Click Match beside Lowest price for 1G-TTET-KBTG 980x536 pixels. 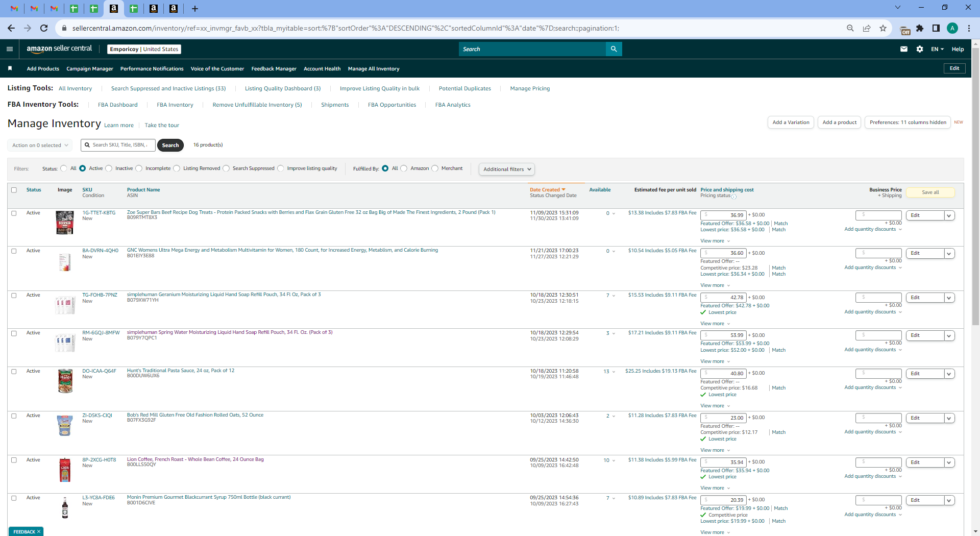click(779, 230)
